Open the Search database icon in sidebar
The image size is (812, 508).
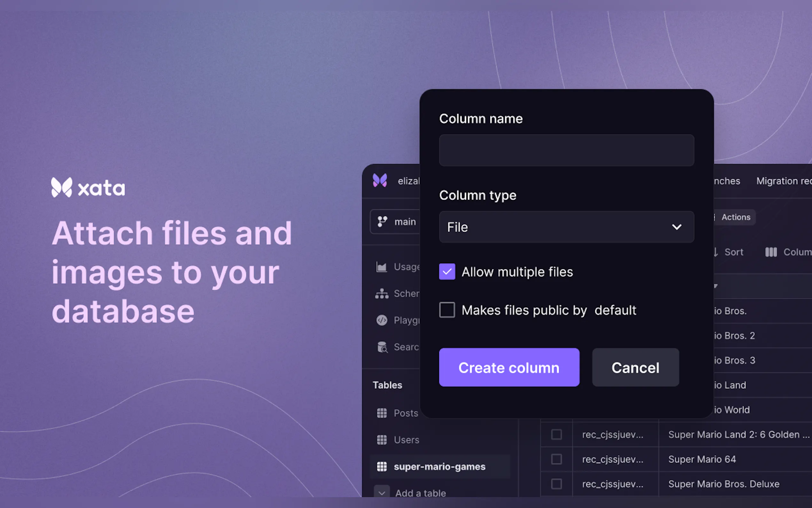point(382,347)
